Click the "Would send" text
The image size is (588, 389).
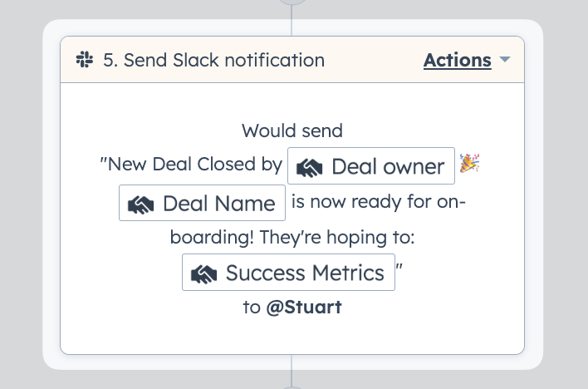click(x=292, y=131)
